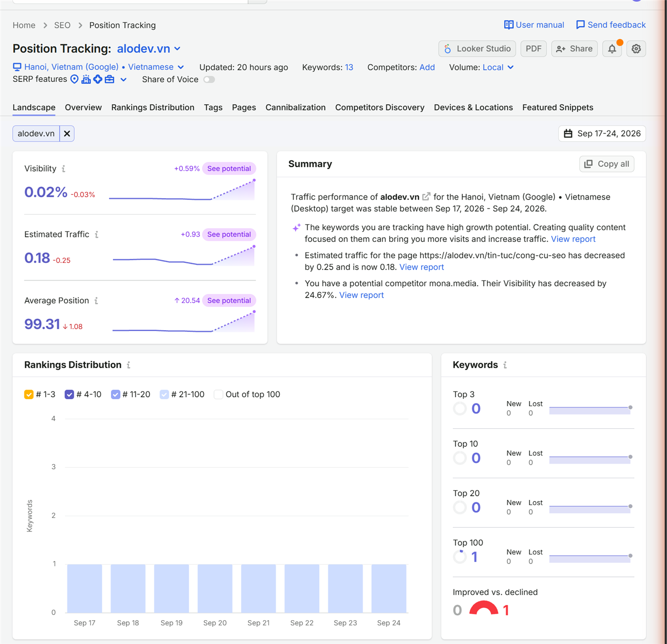Click the Top 3 donut chart icon
667x644 pixels.
460,409
